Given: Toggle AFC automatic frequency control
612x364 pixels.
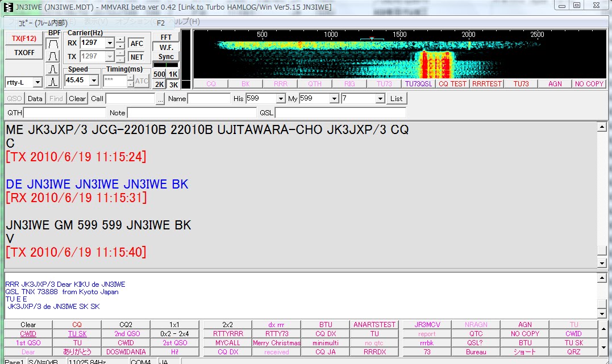Looking at the screenshot, I should click(x=136, y=43).
